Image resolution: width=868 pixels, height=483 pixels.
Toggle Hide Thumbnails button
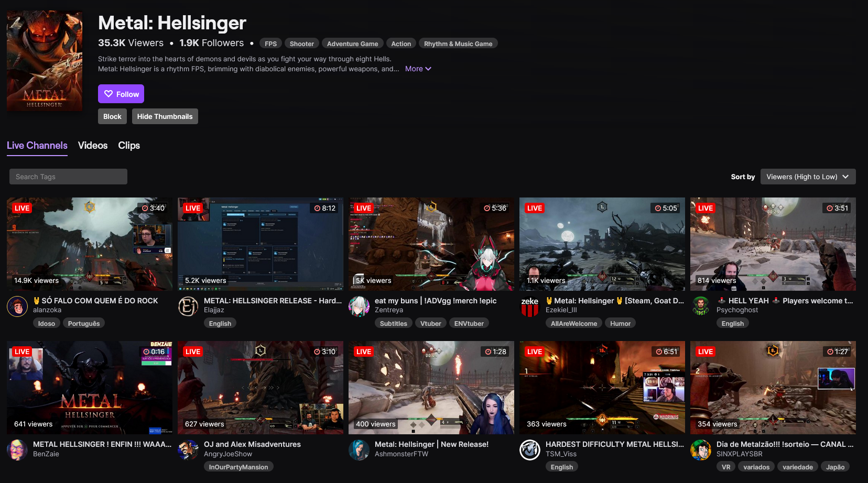[165, 116]
